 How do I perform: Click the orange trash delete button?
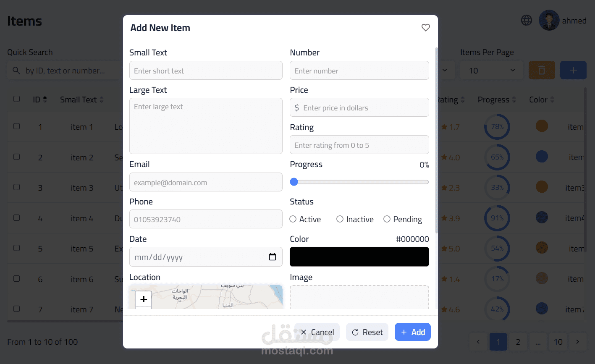(x=542, y=70)
